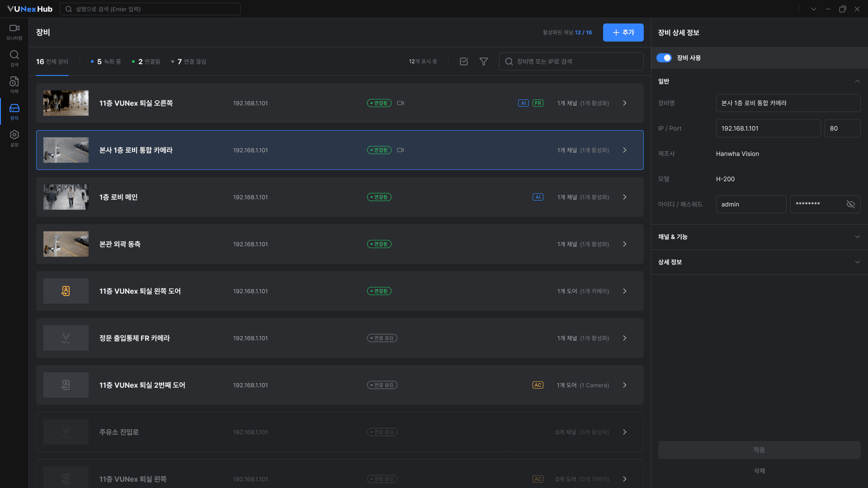
Task: Click the camera icon on 11층 VUNex 퇴실 오른쪽 row
Action: pyautogui.click(x=401, y=103)
